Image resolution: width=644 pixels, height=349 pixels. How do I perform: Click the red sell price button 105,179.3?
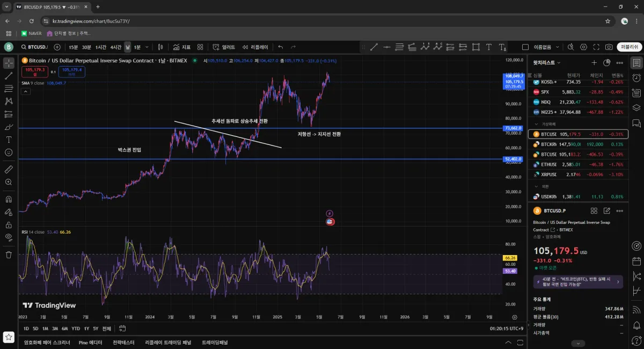(35, 71)
